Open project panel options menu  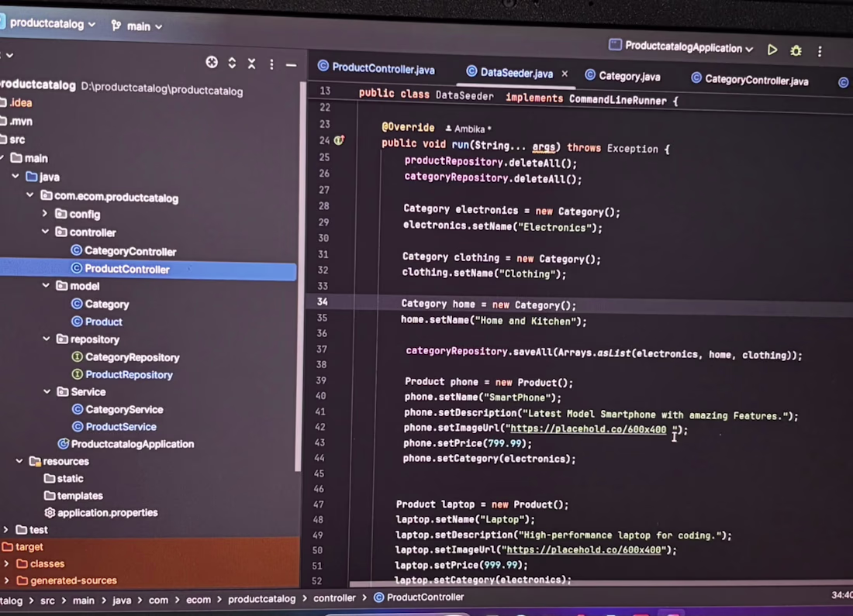tap(271, 64)
